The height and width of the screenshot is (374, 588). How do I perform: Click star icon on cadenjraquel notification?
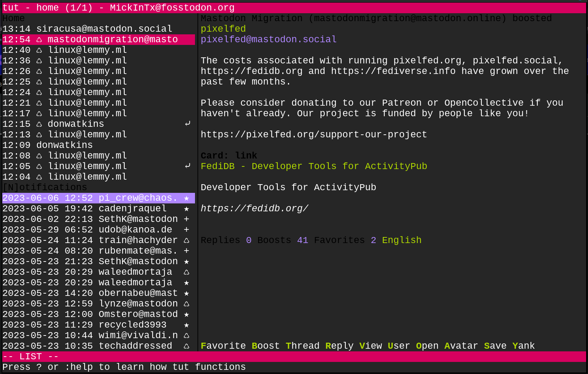(x=186, y=209)
